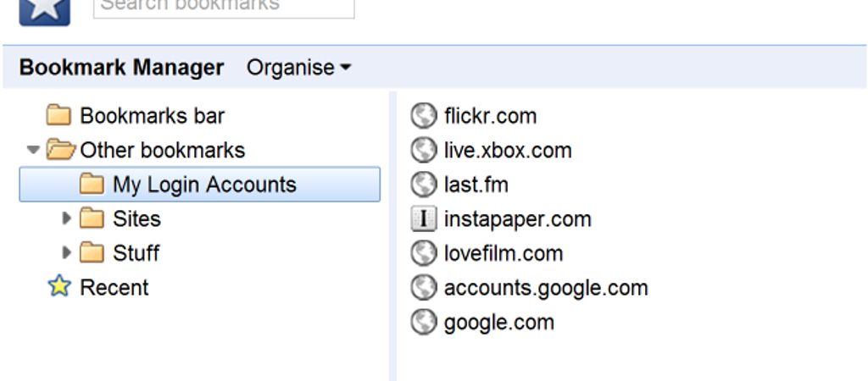868x381 pixels.
Task: Click the blue star bookmarks logo
Action: (44, 12)
